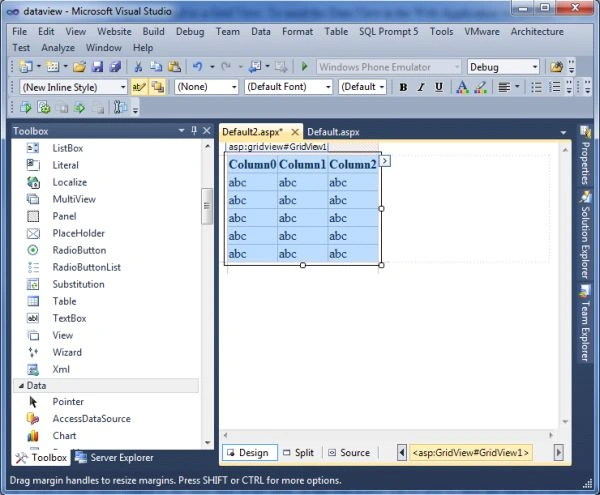Switch to Split view mode

coord(298,453)
